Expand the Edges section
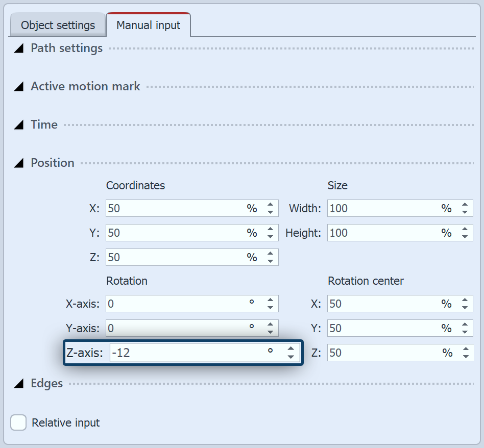Viewport: 484px width, 448px height. (x=19, y=384)
